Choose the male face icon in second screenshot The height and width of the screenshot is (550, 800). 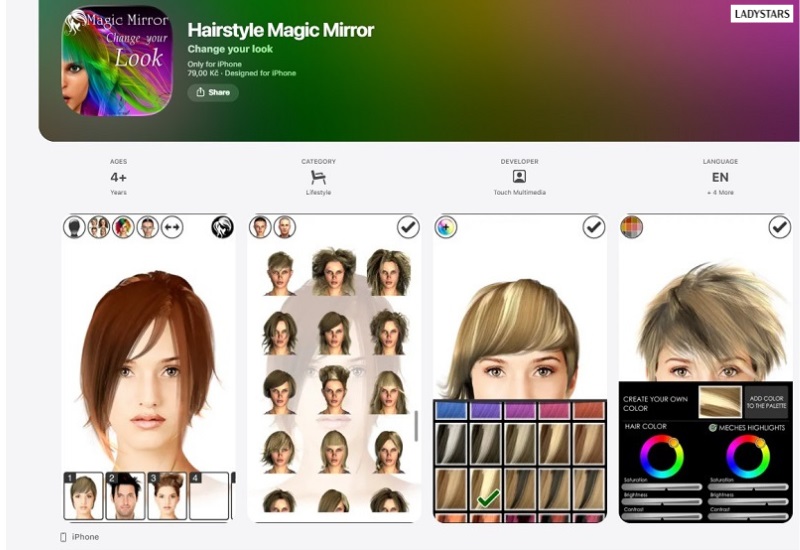click(285, 227)
